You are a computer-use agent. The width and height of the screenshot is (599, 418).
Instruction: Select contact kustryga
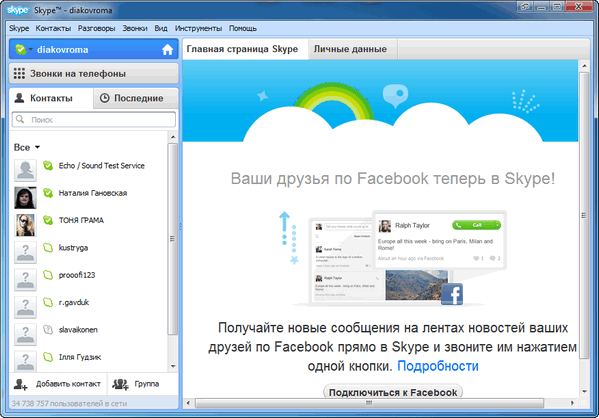(x=88, y=252)
